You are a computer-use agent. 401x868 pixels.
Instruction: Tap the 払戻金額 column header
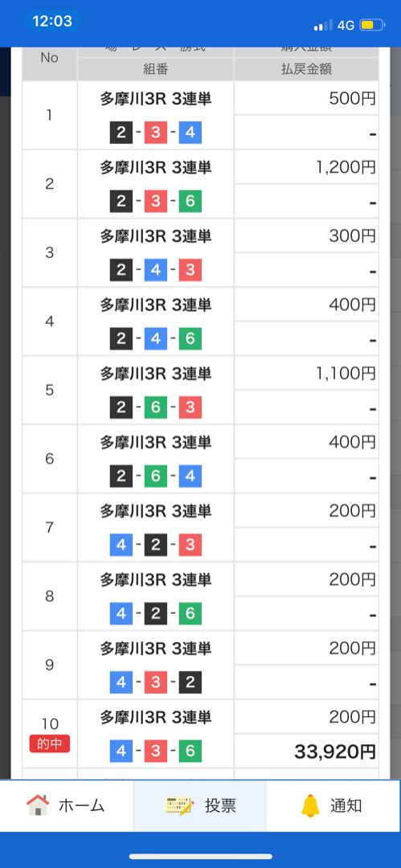(x=306, y=69)
